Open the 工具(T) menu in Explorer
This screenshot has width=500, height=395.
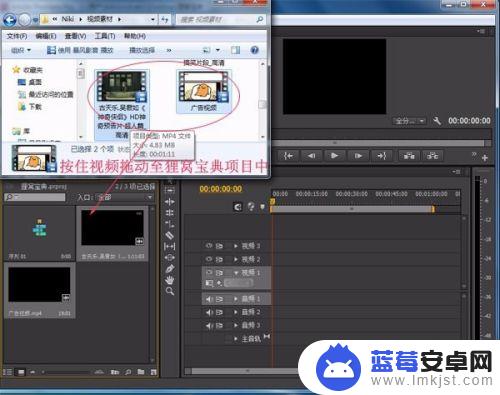click(105, 36)
